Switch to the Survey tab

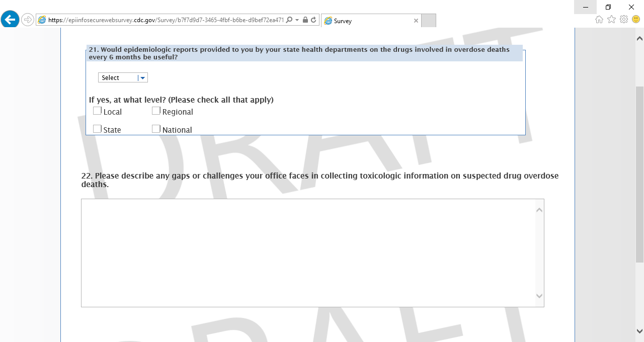pyautogui.click(x=371, y=21)
